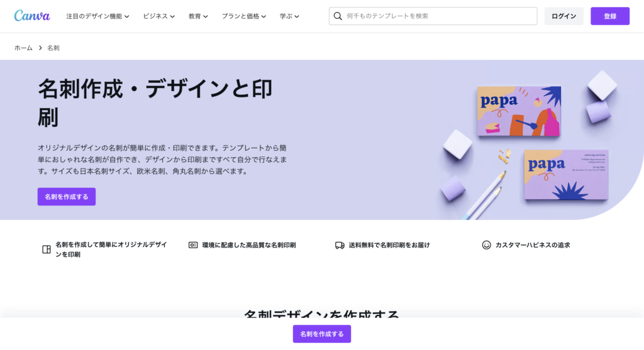Focus the template search field
644x350 pixels.
(433, 16)
